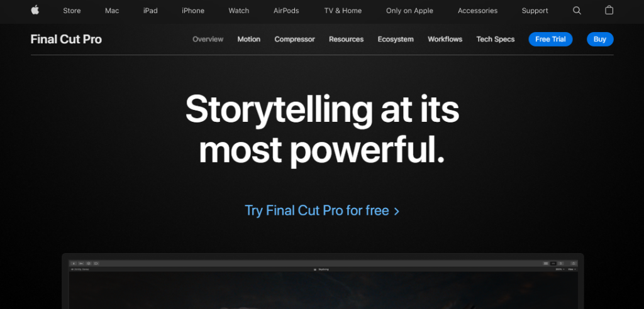Select the Workflows tab

445,40
